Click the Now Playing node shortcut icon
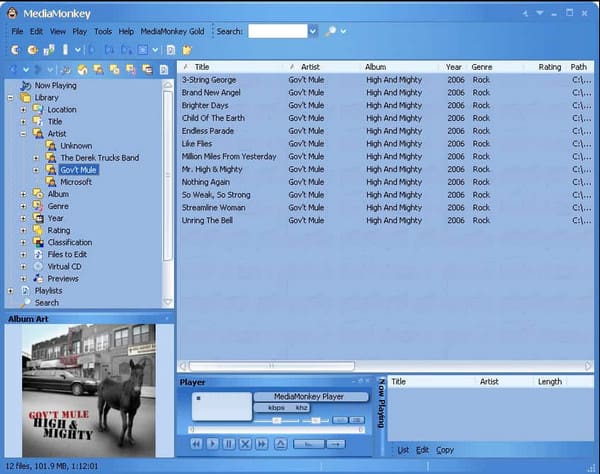 (66, 70)
